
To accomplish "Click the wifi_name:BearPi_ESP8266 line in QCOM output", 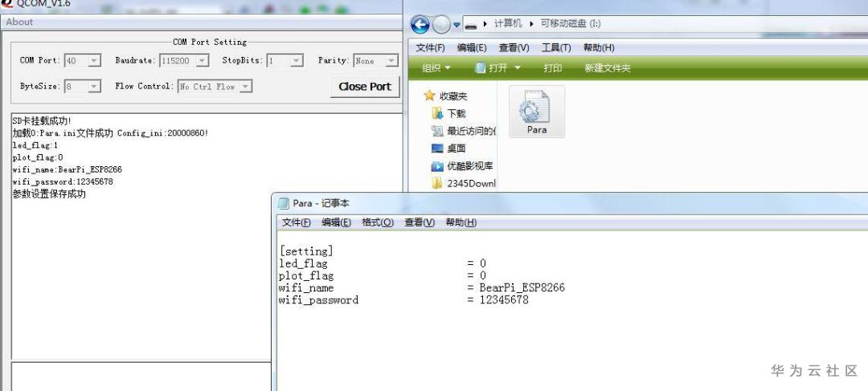I will pyautogui.click(x=67, y=169).
